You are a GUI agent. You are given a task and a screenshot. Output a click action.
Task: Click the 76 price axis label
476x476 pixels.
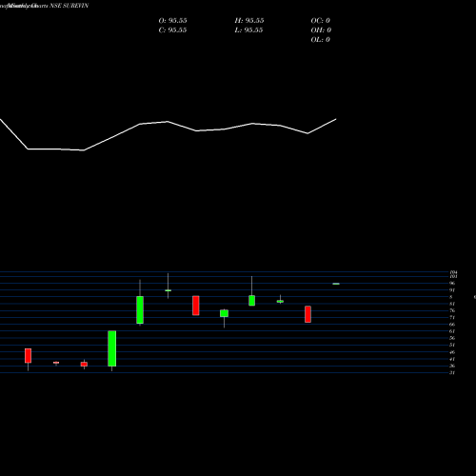coord(452,310)
